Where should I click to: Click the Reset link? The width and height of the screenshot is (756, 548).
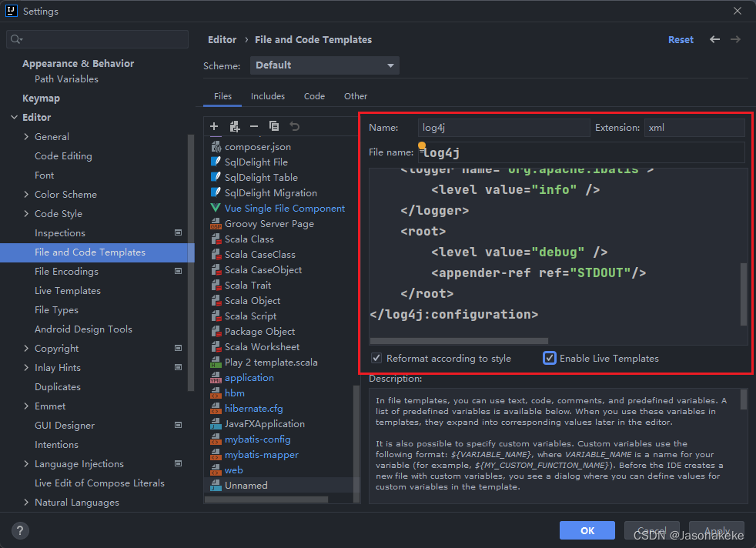681,39
